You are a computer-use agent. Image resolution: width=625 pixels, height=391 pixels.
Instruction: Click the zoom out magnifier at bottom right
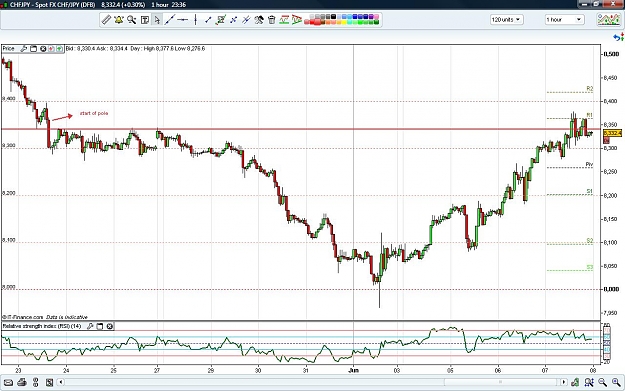tap(602, 383)
